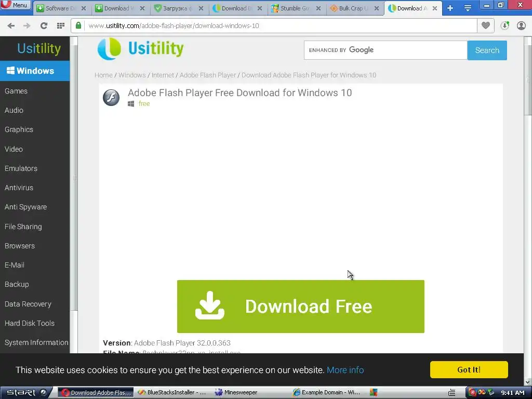This screenshot has width=532, height=399.
Task: Click the blue Search button
Action: click(487, 50)
